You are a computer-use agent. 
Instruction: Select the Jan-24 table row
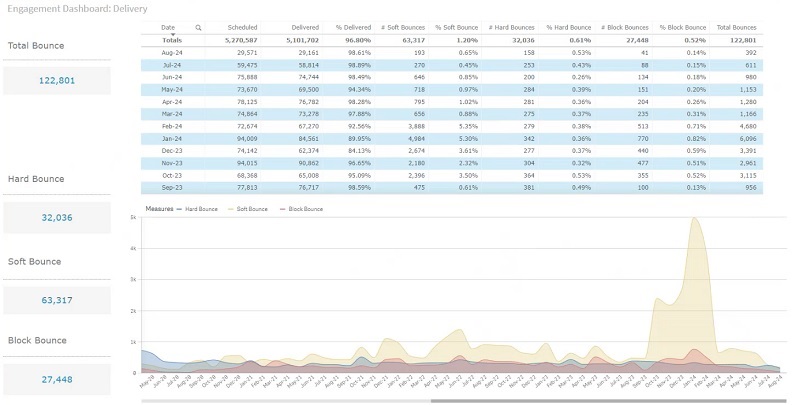pyautogui.click(x=452, y=139)
